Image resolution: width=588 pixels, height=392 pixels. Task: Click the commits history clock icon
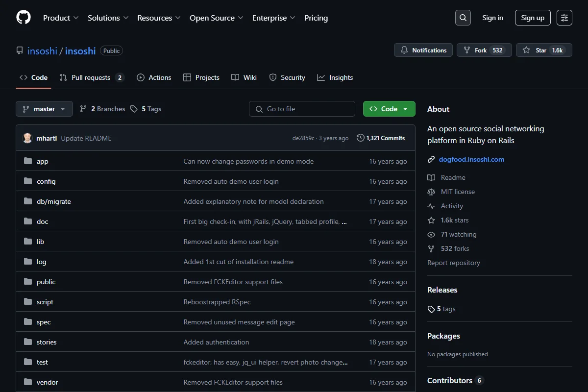point(361,138)
